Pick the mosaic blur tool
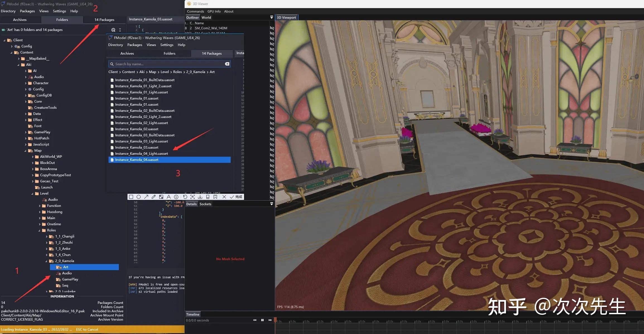The height and width of the screenshot is (334, 644). 161,197
